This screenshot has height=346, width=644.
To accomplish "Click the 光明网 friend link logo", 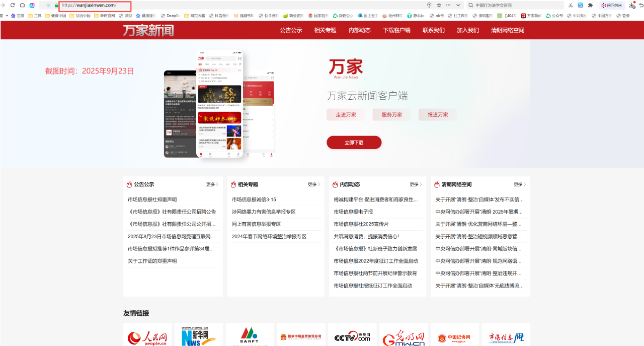I will point(404,335).
